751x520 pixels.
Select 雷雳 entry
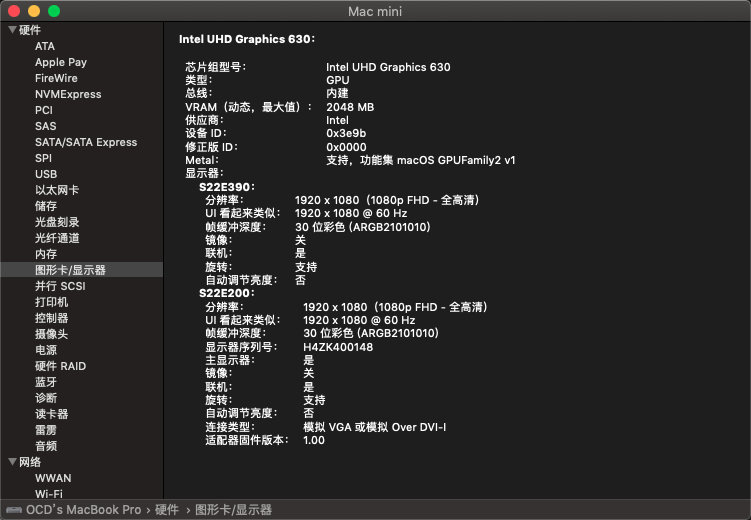tap(46, 430)
